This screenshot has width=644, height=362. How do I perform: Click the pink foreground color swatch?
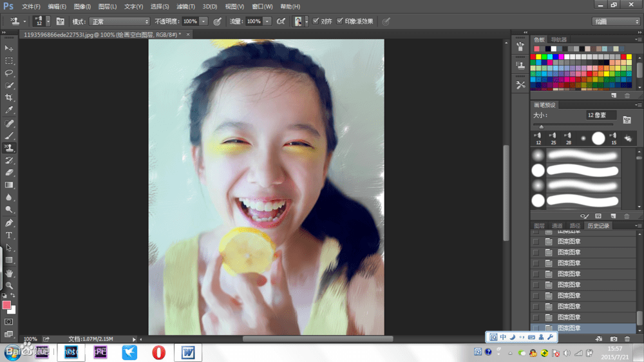[6, 305]
